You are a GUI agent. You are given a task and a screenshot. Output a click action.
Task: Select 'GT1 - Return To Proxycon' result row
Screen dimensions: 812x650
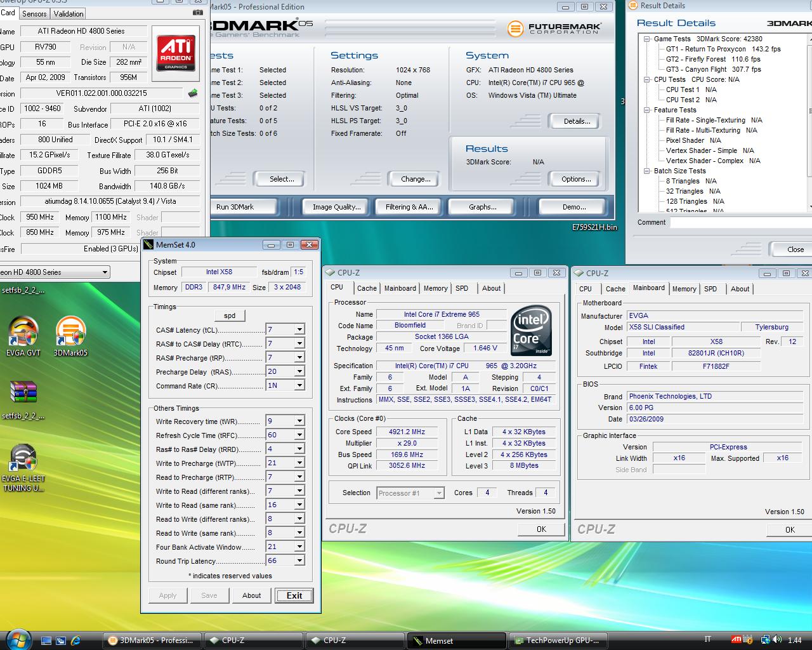click(x=723, y=49)
